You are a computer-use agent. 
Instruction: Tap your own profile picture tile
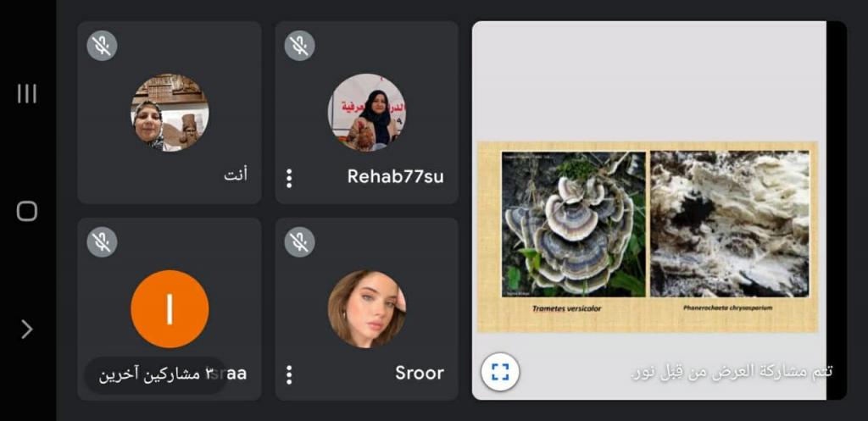click(170, 113)
